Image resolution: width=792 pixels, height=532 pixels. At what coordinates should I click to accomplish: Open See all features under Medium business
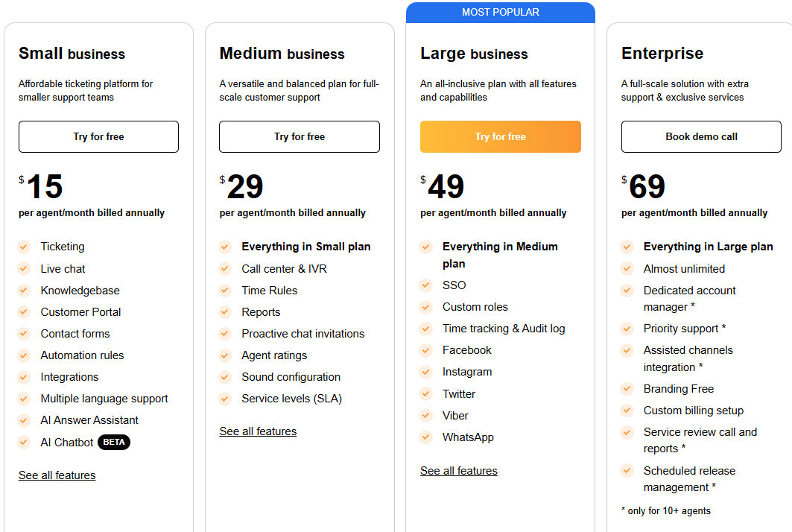pyautogui.click(x=258, y=431)
